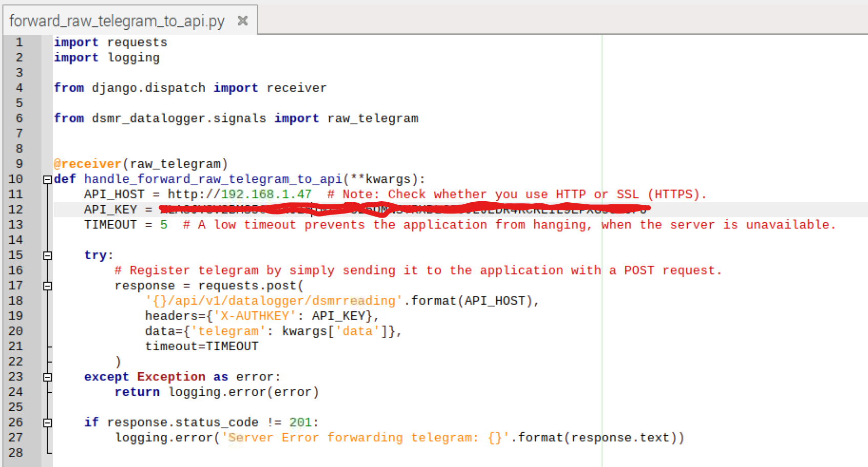Collapse the requests.post fold on line 17
This screenshot has width=868, height=467.
click(x=48, y=286)
